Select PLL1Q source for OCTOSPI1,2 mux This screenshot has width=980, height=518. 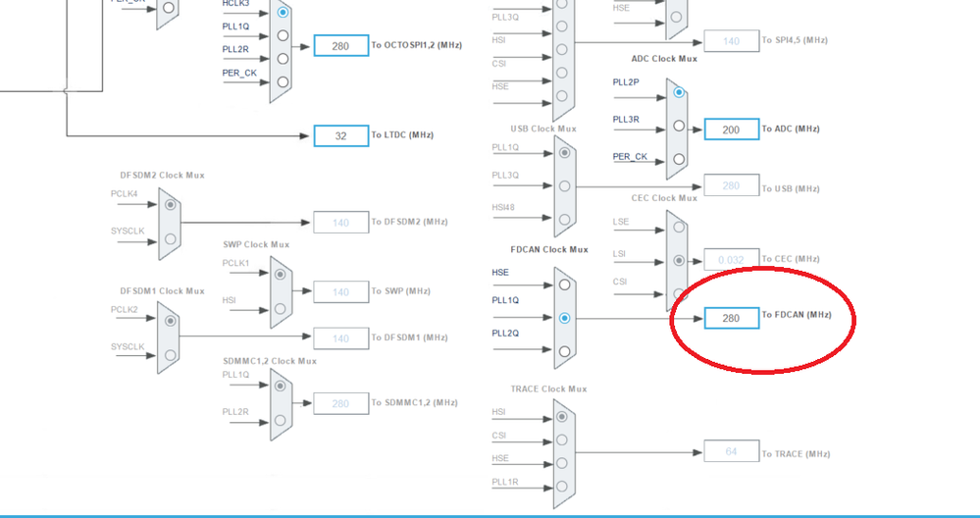[x=284, y=35]
